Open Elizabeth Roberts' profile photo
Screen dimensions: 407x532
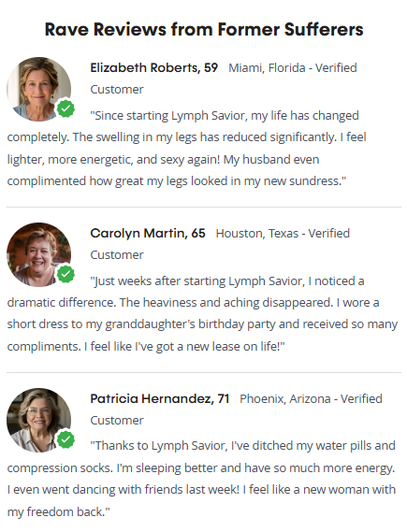(x=38, y=89)
